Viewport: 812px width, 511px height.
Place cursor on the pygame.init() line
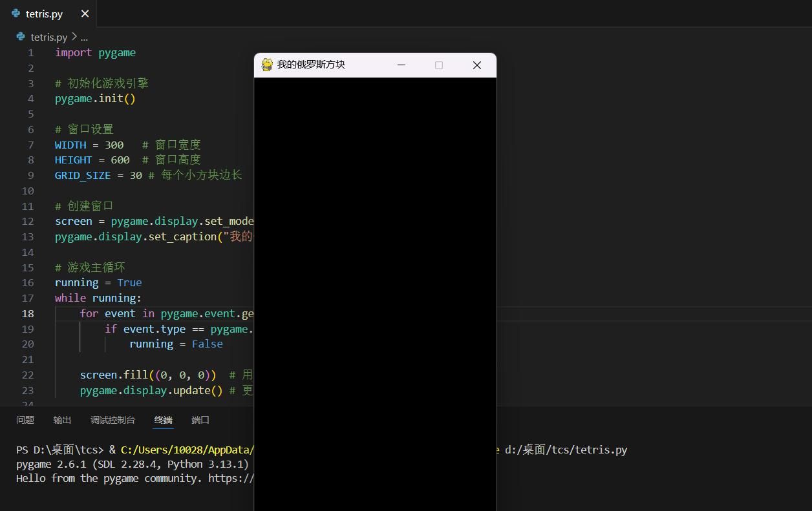coord(96,98)
